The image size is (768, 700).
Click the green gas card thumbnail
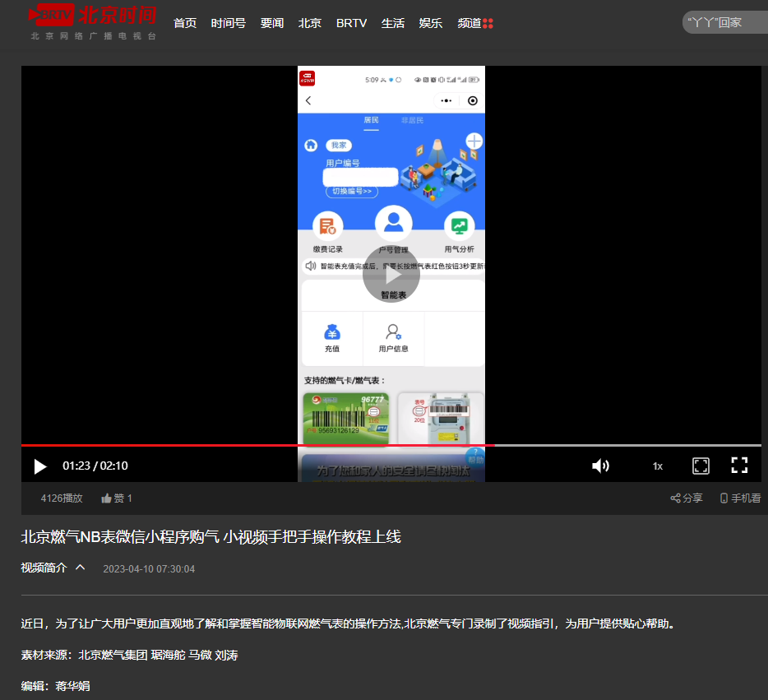346,418
